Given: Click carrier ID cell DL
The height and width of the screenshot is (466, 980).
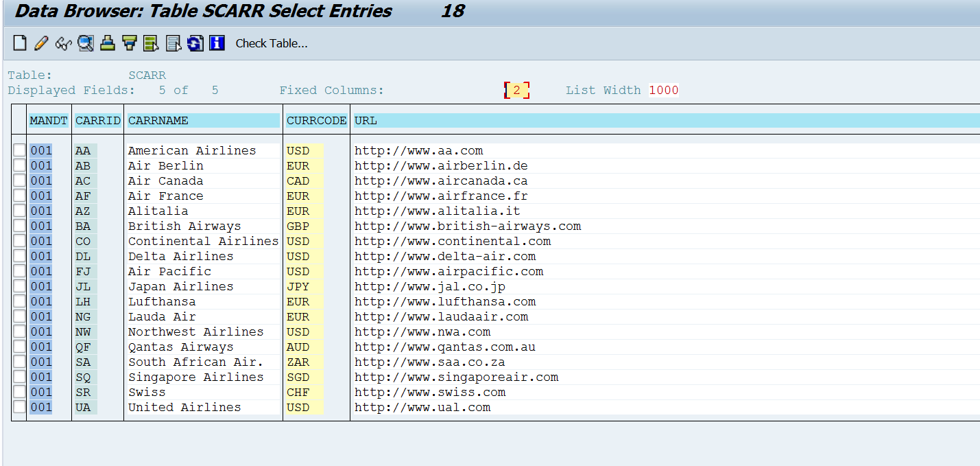Looking at the screenshot, I should point(86,256).
